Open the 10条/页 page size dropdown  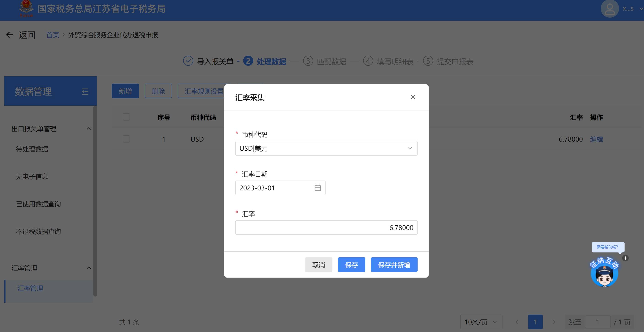click(x=481, y=322)
